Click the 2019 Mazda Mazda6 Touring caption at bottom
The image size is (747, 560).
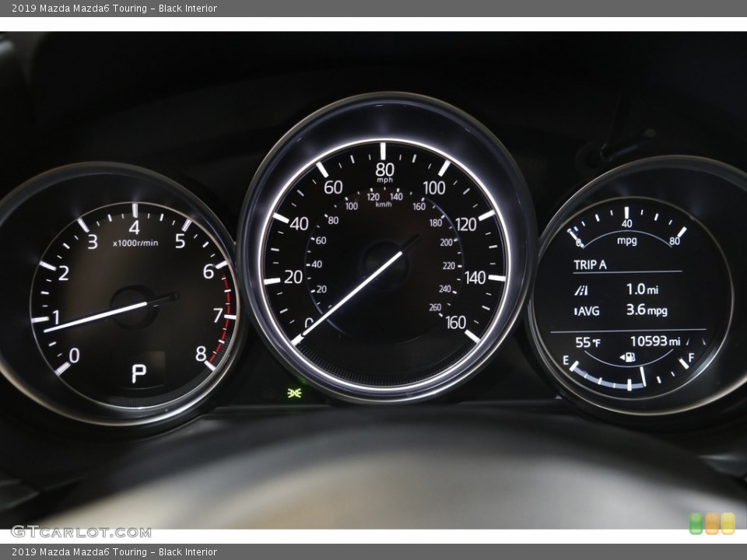114,552
